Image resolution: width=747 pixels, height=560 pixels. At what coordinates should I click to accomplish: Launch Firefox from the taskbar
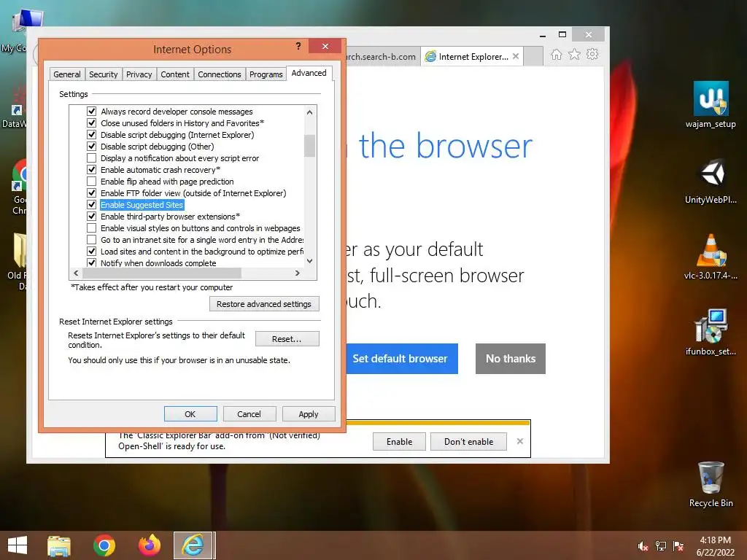pos(149,545)
